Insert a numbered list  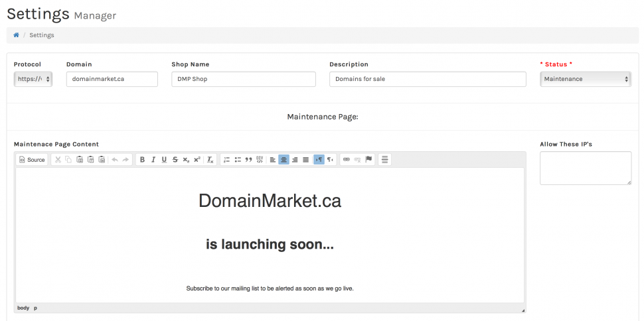226,160
